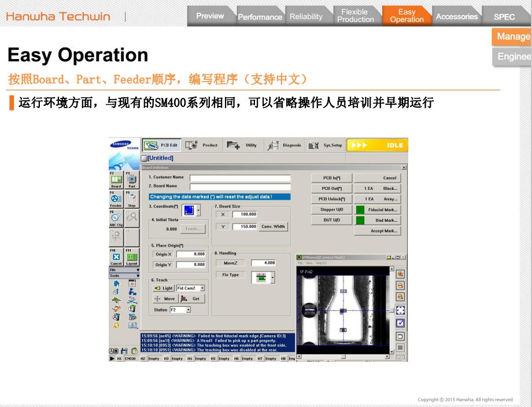Click the Part (F3) sidebar icon

(131, 179)
